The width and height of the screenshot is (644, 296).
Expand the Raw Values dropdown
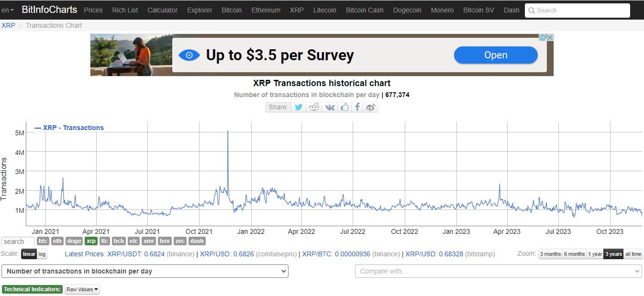click(82, 289)
